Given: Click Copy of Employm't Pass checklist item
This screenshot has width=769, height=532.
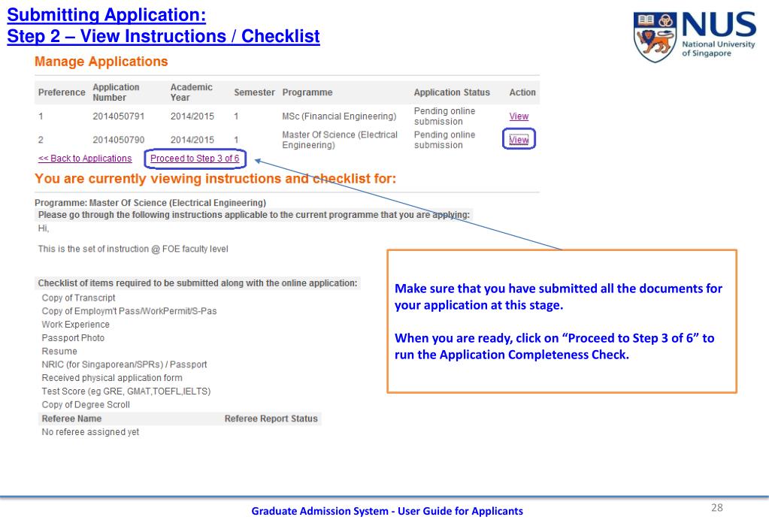Looking at the screenshot, I should pyautogui.click(x=129, y=311).
